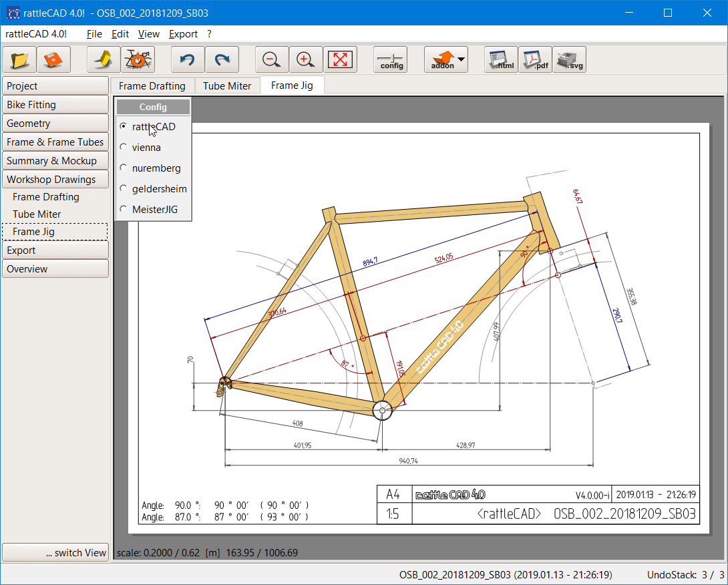Open the Bike Fitting section
Image resolution: width=728 pixels, height=585 pixels.
point(55,104)
